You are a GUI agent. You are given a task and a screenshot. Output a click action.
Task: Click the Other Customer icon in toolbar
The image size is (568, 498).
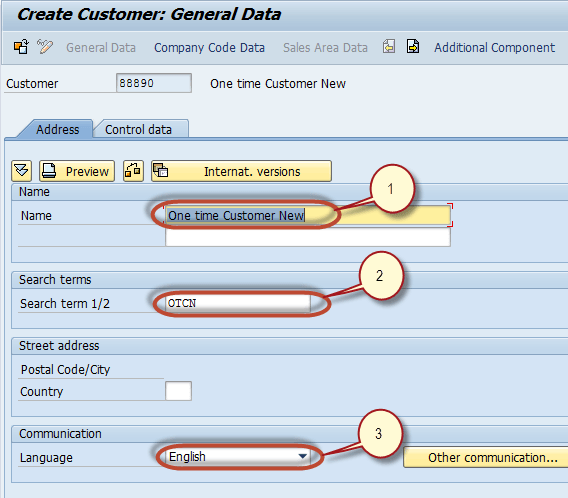pos(21,47)
